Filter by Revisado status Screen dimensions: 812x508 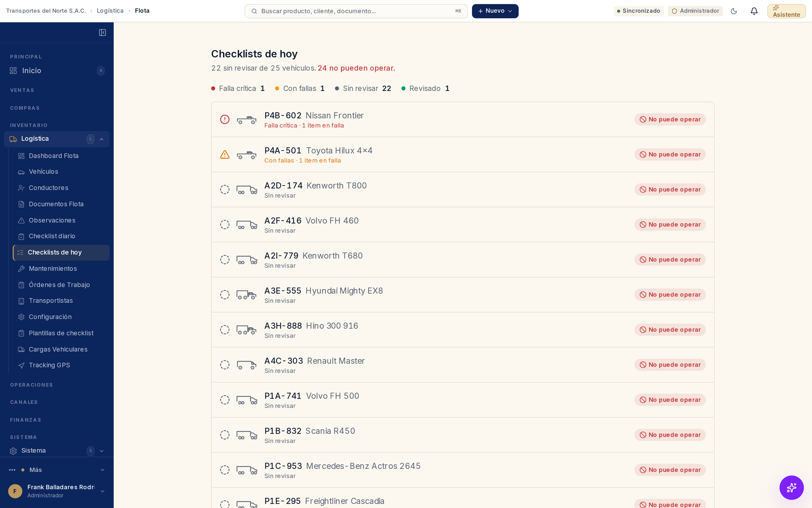(x=425, y=88)
